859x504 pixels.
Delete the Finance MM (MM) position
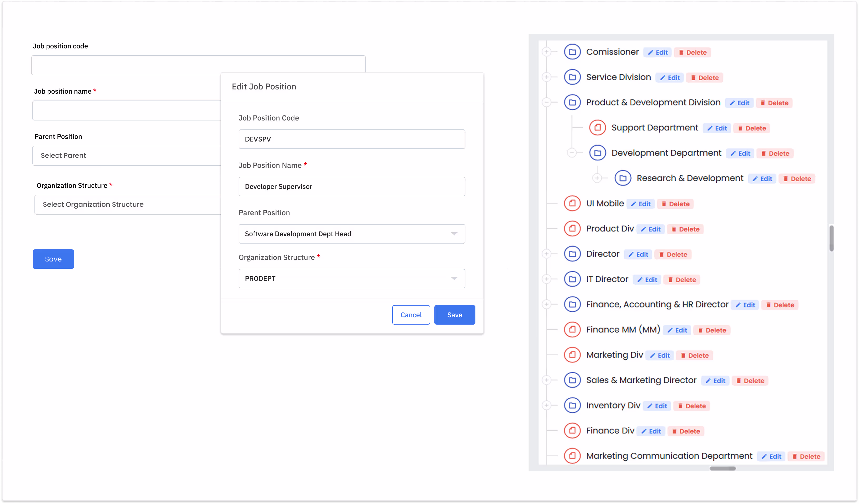point(712,330)
